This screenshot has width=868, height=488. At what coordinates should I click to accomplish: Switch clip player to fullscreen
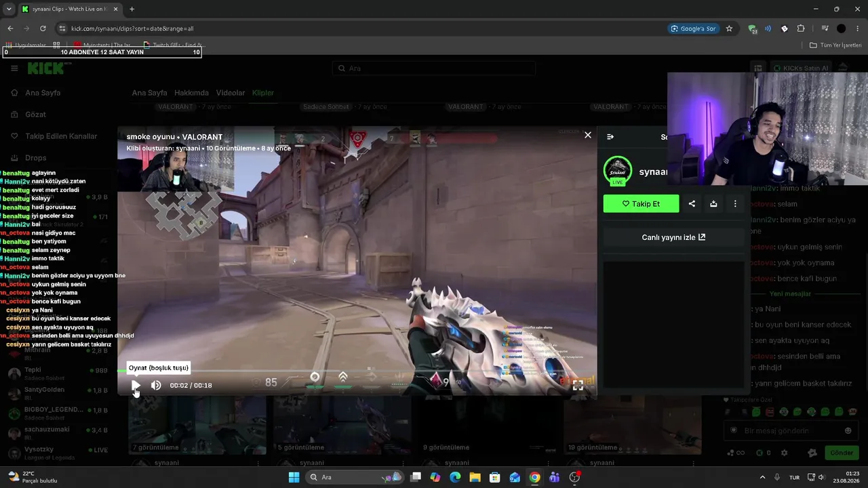(x=578, y=385)
